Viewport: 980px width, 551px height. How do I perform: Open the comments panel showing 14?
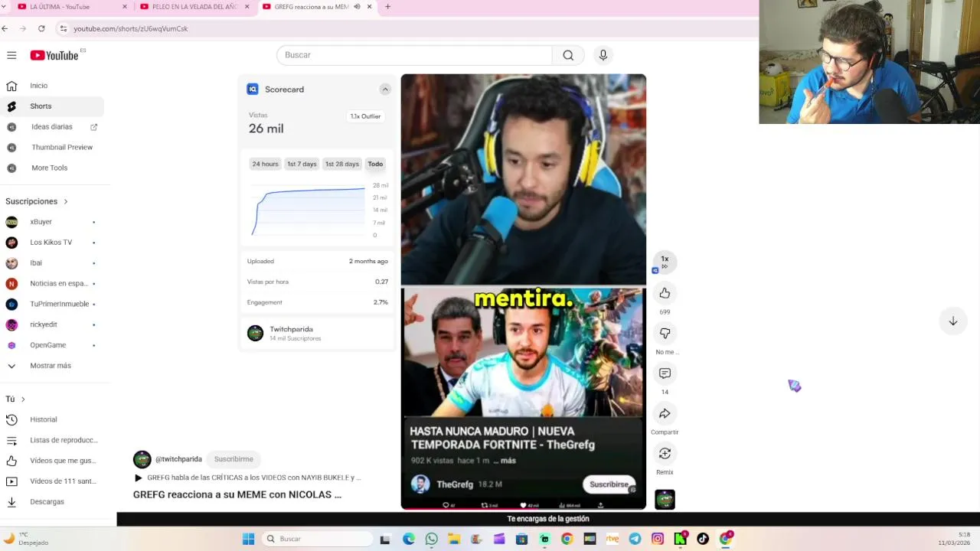[665, 373]
